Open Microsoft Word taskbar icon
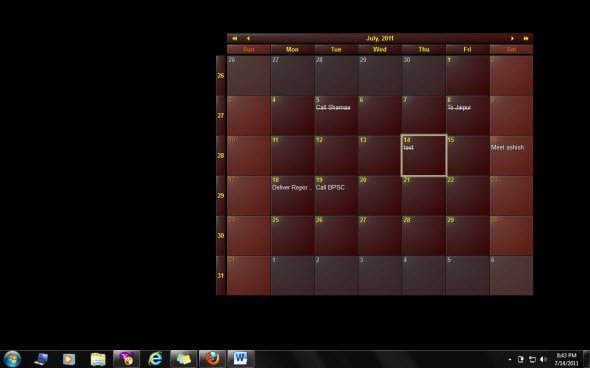The height and width of the screenshot is (368, 590). coord(241,359)
